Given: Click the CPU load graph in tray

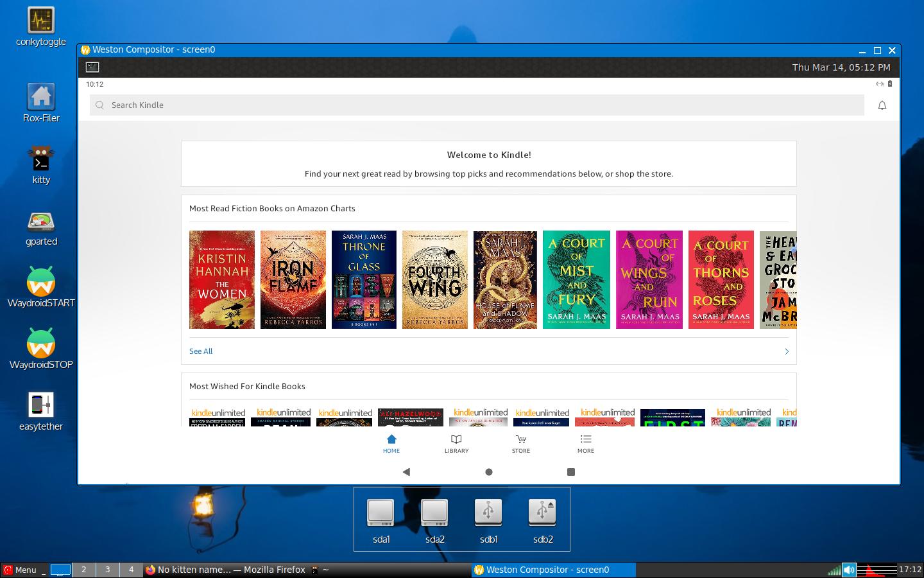Looking at the screenshot, I should click(877, 570).
